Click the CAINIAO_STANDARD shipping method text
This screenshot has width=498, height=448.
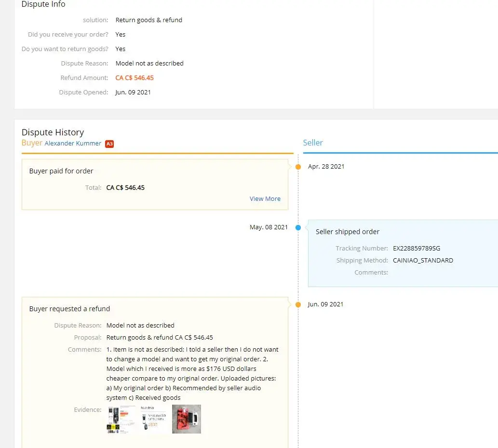[x=423, y=261]
